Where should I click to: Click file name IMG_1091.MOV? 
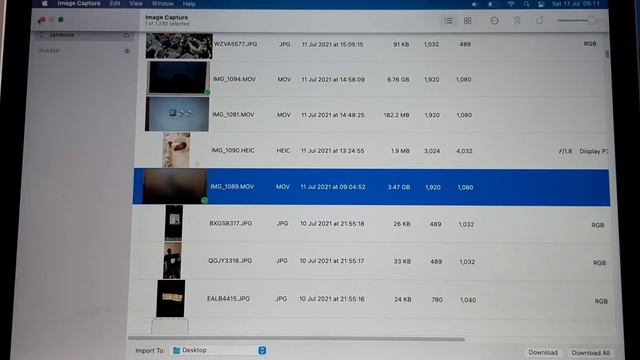coord(233,115)
